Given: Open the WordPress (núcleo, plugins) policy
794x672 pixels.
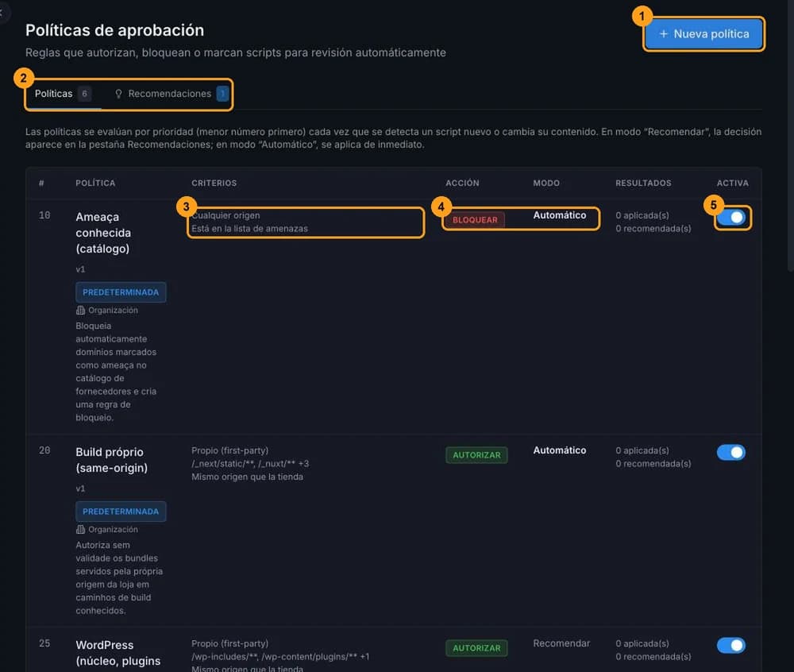Looking at the screenshot, I should coord(118,653).
